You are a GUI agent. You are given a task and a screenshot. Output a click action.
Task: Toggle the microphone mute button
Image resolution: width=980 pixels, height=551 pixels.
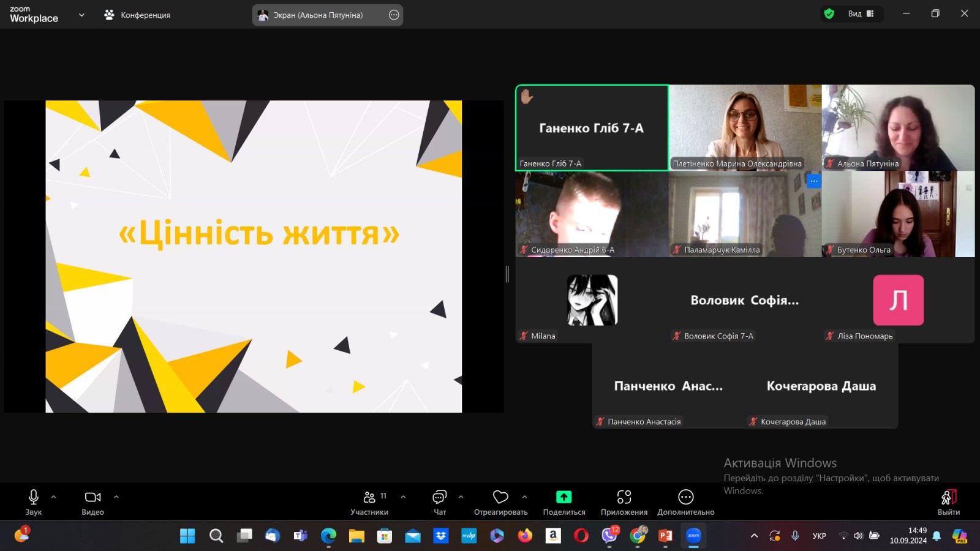(34, 503)
